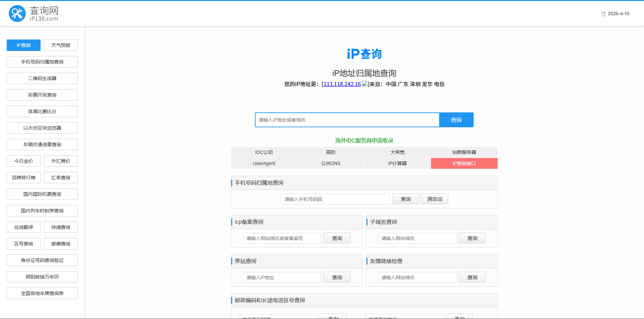Select the 天气预报 sidebar tab
This screenshot has height=319, width=644.
point(61,45)
